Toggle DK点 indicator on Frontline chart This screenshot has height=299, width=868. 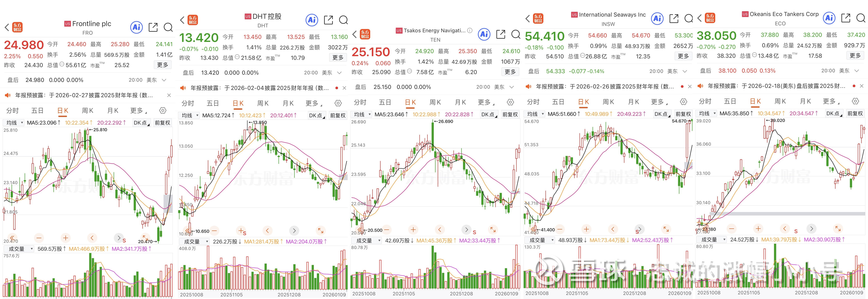[x=141, y=123]
